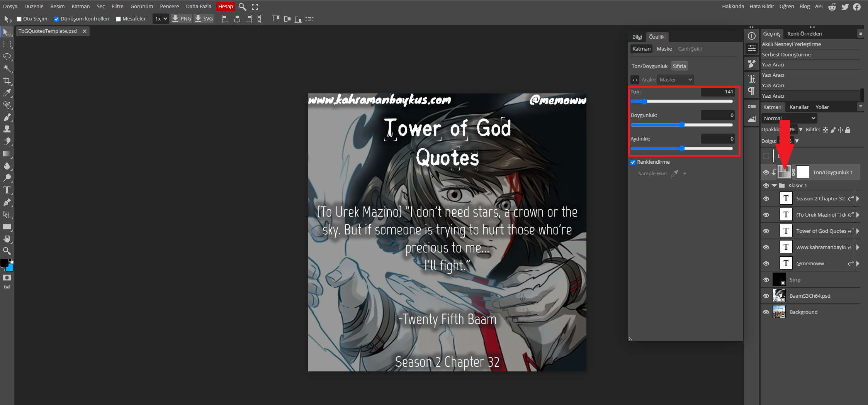Open the Dosya menu
The width and height of the screenshot is (868, 405).
pos(10,7)
